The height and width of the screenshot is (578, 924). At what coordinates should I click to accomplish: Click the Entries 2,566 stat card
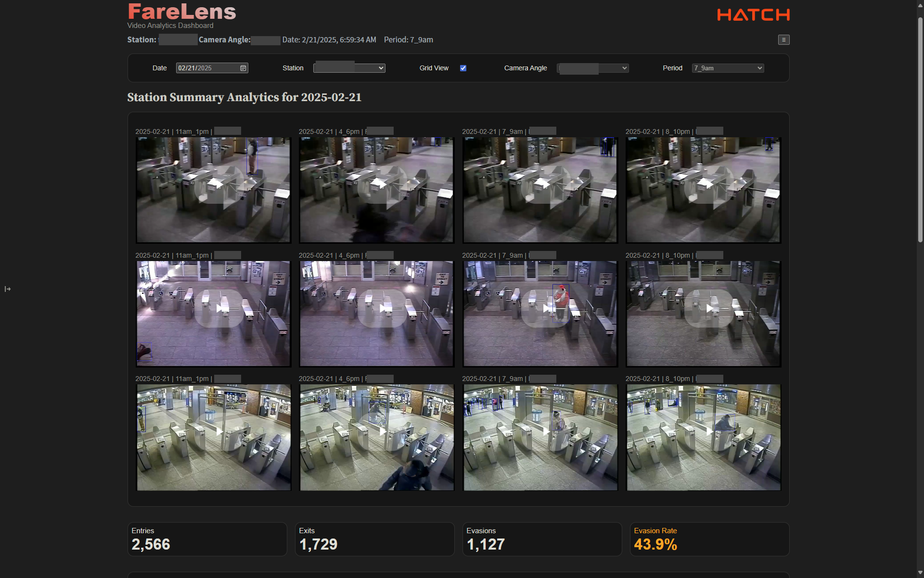207,539
